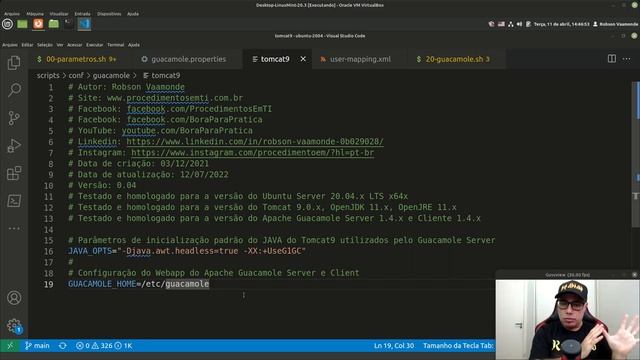Open the green file manager folder in panel

coord(53,24)
